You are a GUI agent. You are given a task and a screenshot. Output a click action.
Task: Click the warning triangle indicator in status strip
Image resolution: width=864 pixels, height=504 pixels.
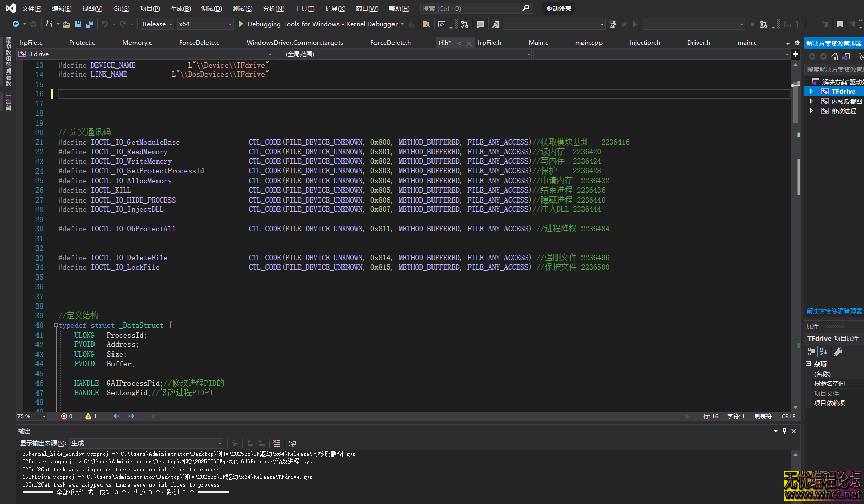pos(88,416)
